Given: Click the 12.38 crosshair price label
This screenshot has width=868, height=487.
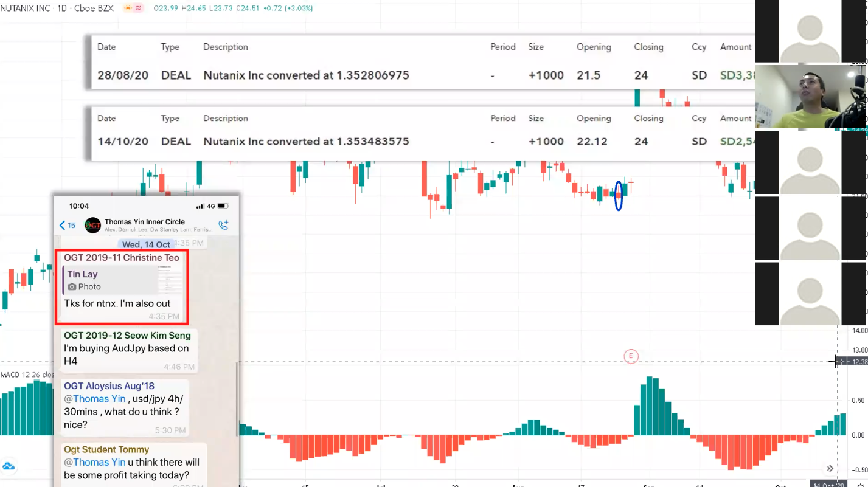Looking at the screenshot, I should (858, 362).
